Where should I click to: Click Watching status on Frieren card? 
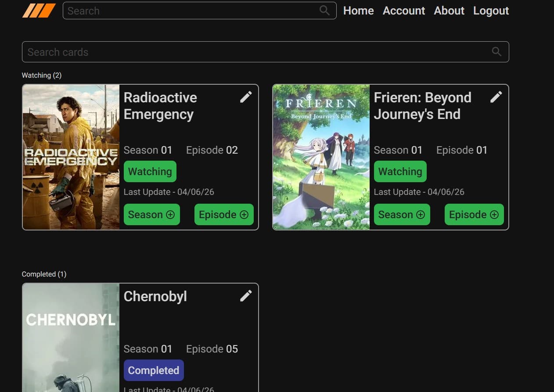[x=400, y=172]
